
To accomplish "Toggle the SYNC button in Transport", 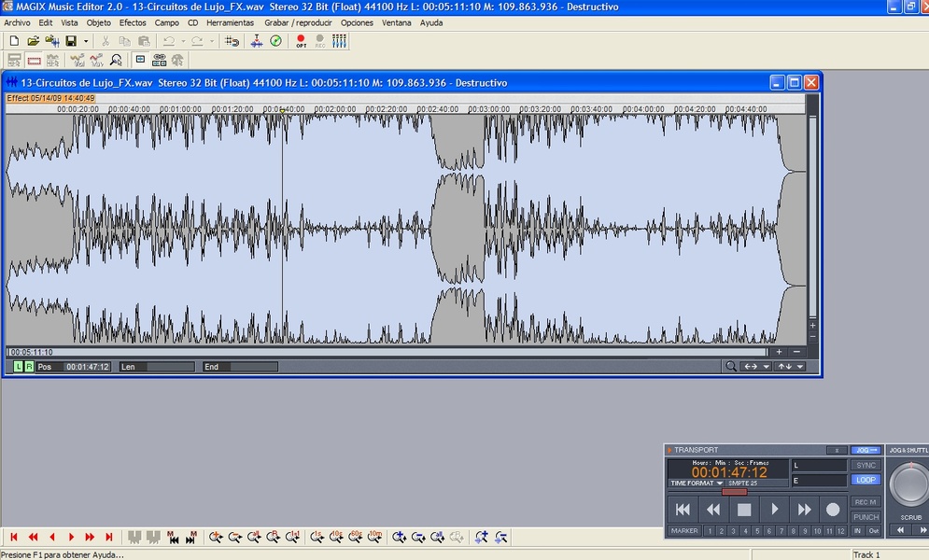I will pyautogui.click(x=866, y=465).
